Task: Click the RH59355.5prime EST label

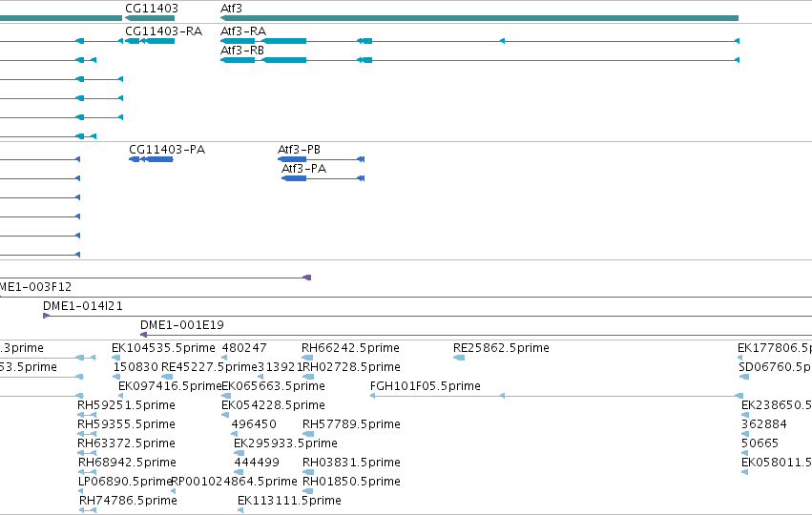Action: (x=126, y=424)
